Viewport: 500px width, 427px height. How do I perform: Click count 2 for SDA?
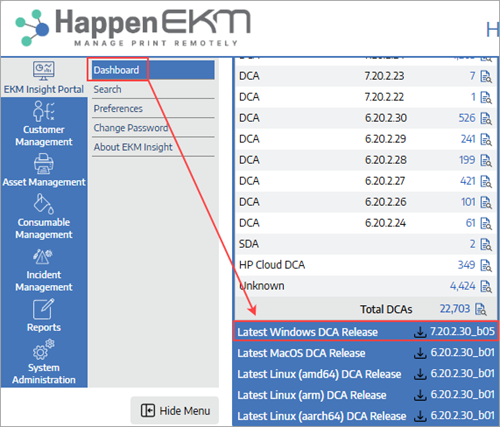click(473, 244)
